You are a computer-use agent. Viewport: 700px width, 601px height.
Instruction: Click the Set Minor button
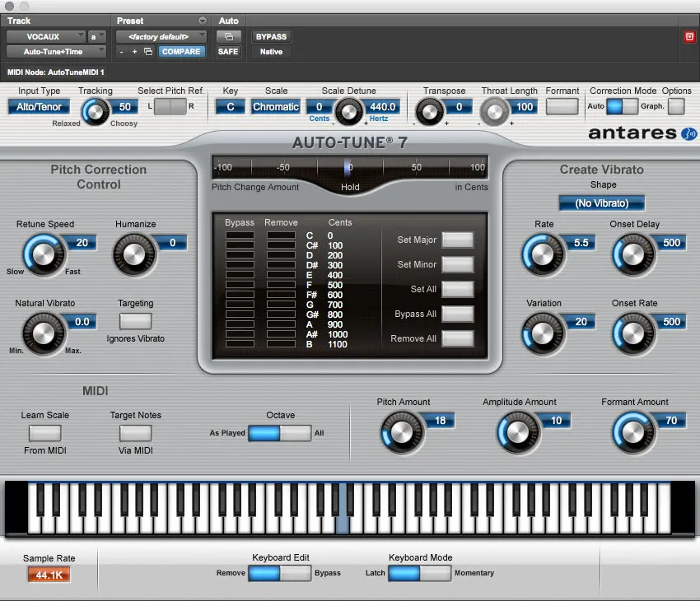[458, 264]
